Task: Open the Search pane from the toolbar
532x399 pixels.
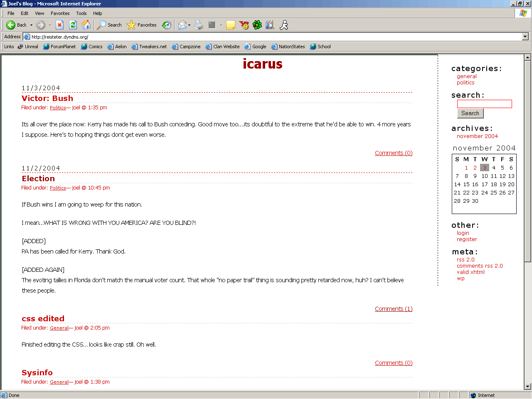Action: [x=109, y=25]
